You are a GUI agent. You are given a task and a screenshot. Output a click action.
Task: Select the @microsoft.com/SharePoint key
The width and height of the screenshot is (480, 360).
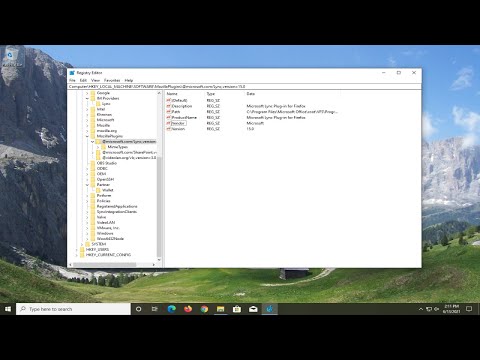click(129, 152)
